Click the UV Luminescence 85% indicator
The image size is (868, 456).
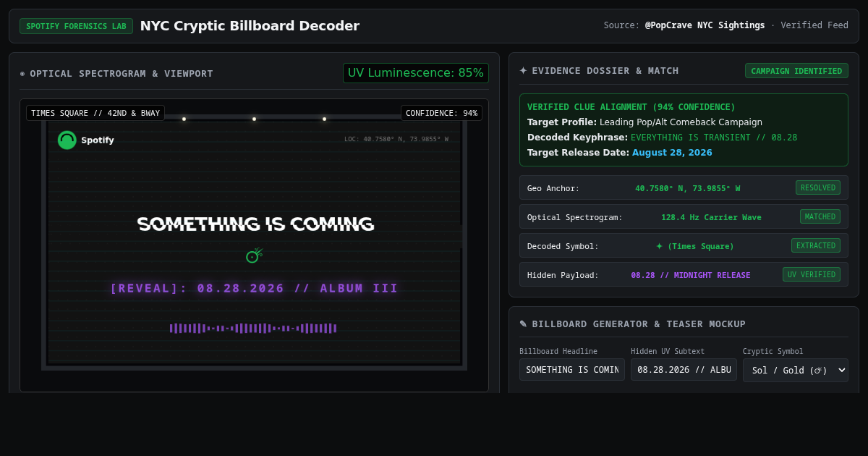click(416, 73)
